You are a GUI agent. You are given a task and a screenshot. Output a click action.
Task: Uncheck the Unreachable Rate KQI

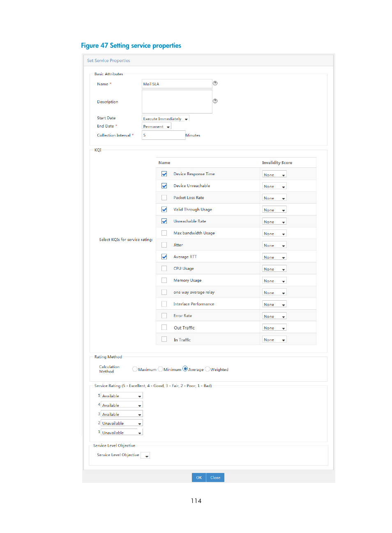pyautogui.click(x=164, y=221)
